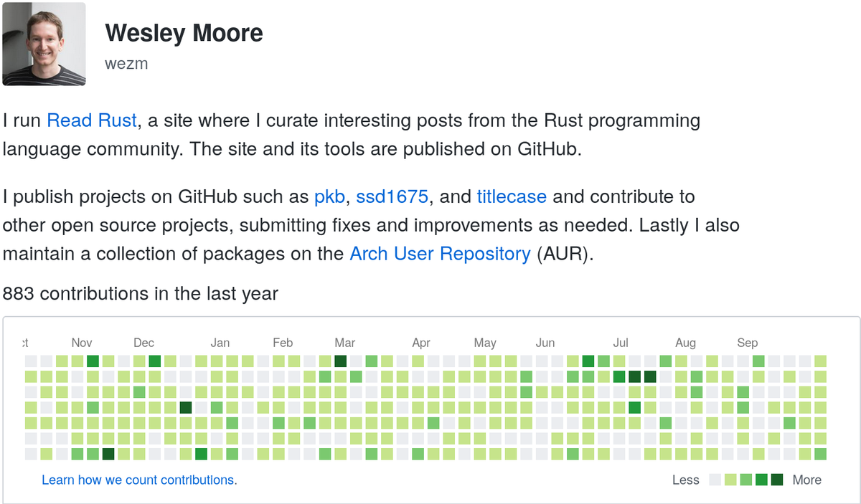861x504 pixels.
Task: Open the ssd1675 project link
Action: (392, 196)
